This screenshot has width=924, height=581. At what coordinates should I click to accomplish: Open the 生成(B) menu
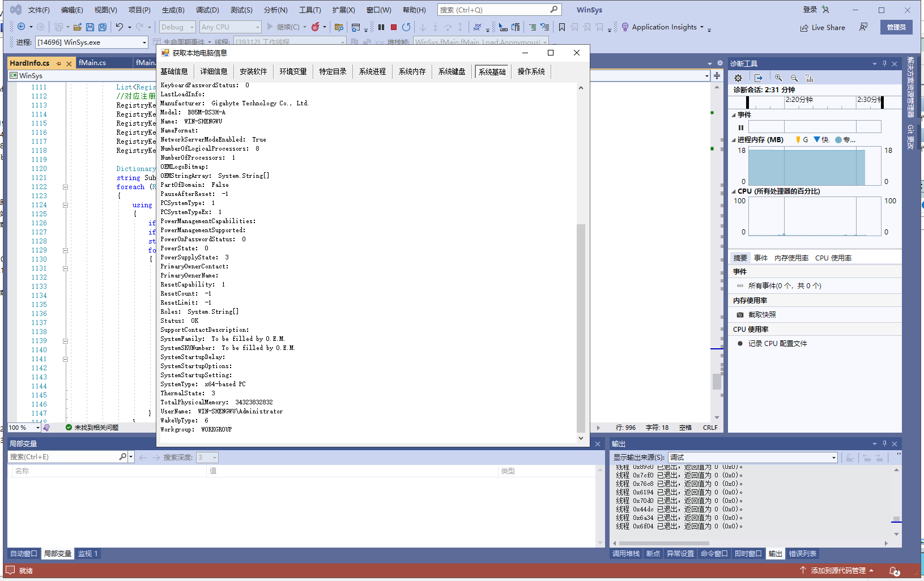173,10
